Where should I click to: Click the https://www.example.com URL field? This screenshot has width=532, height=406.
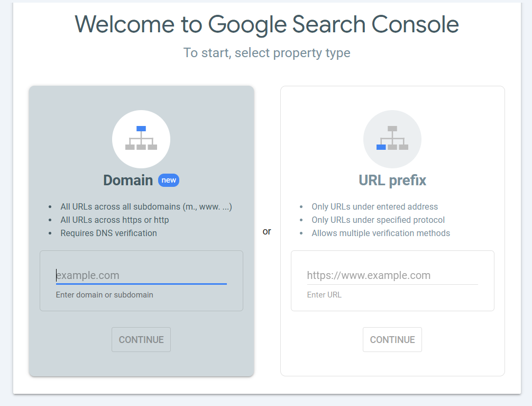point(392,275)
